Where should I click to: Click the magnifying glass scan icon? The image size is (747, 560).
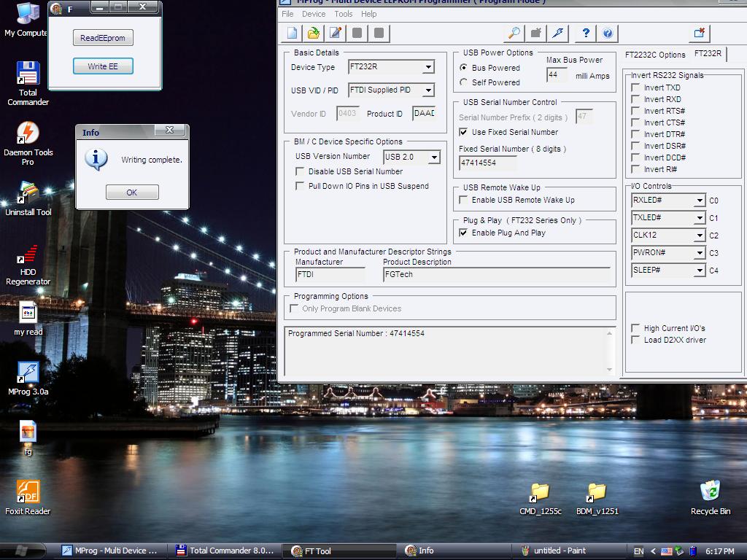(x=514, y=33)
